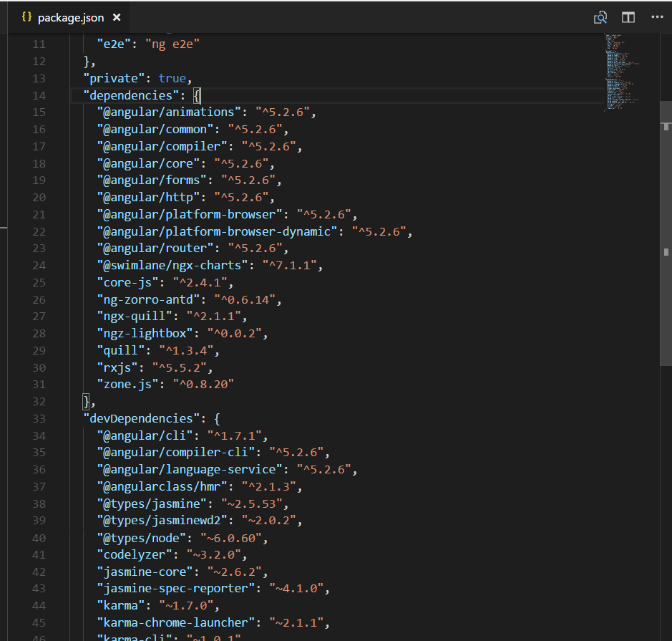Click the "^0.8.20" version value
The image size is (672, 641).
tap(203, 385)
